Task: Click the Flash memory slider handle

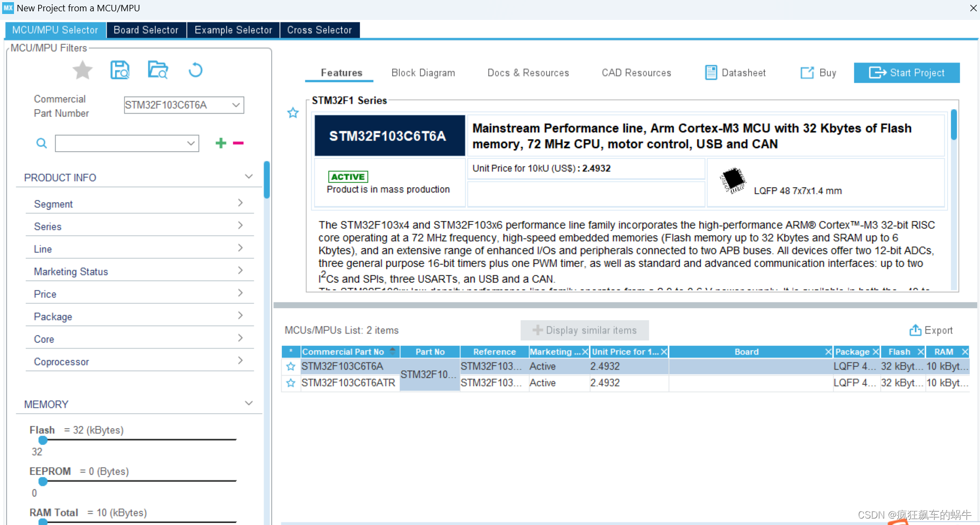Action: pyautogui.click(x=43, y=440)
